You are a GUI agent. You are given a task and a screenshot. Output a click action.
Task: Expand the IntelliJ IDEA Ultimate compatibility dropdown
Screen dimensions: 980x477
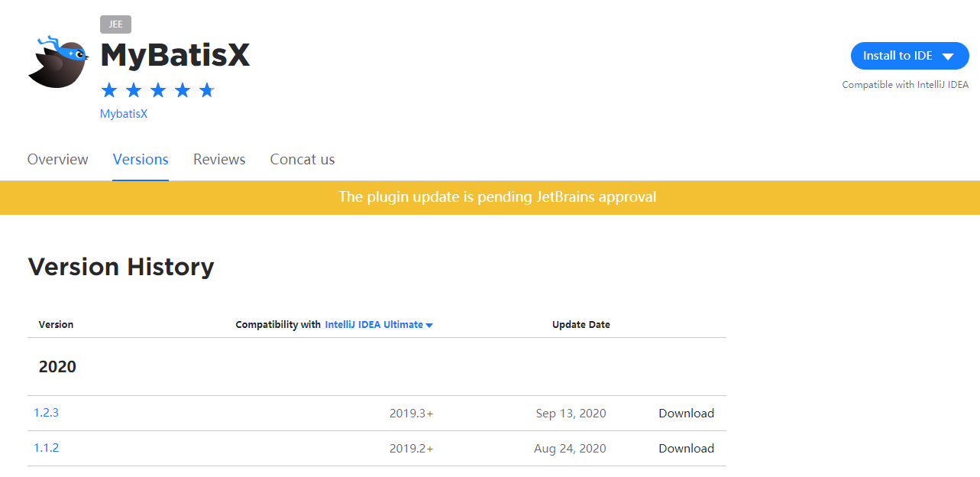tap(379, 325)
